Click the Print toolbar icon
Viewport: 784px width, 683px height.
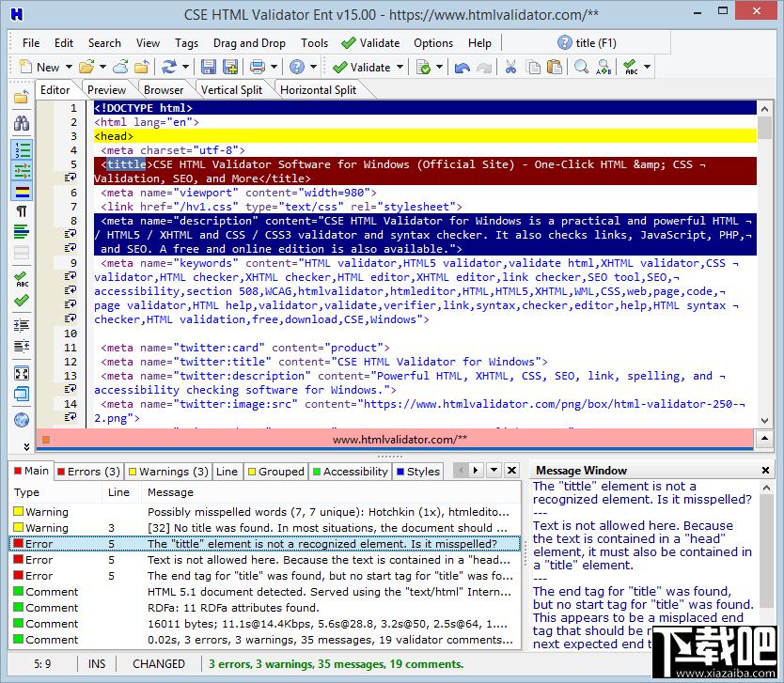click(x=258, y=67)
